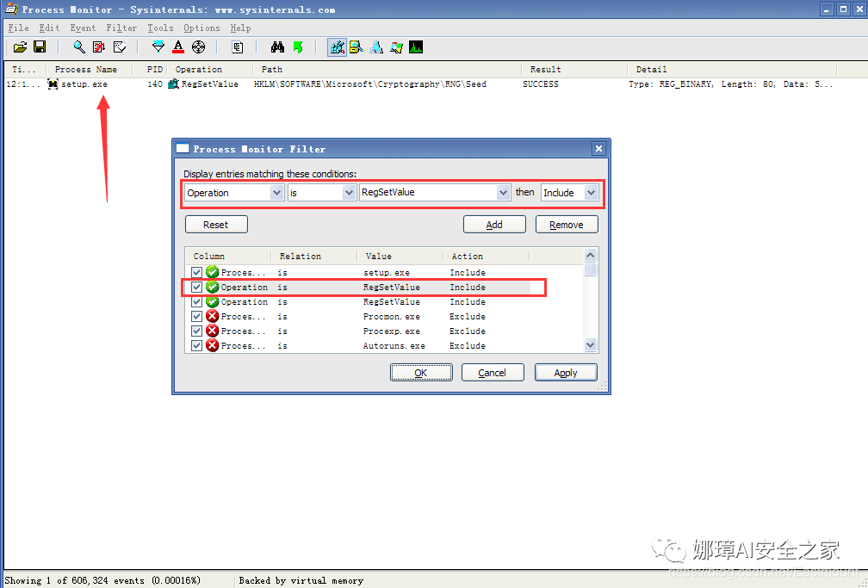Toggle Show Registry Activity icon

click(338, 47)
